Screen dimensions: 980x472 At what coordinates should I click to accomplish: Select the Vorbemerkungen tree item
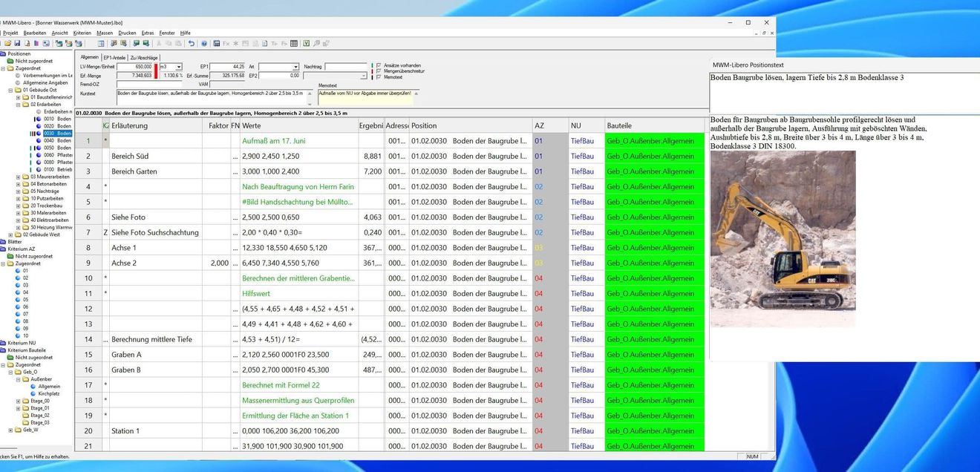[x=48, y=76]
